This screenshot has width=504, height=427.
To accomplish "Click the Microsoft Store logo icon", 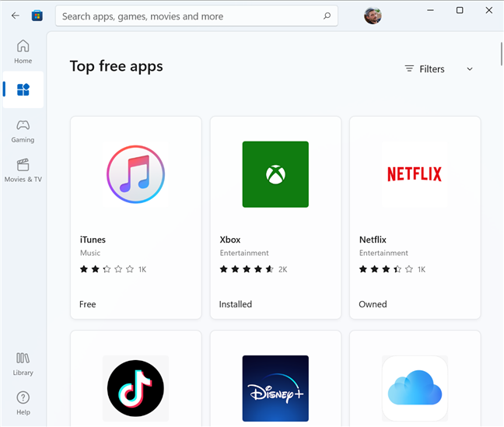I will [x=37, y=16].
